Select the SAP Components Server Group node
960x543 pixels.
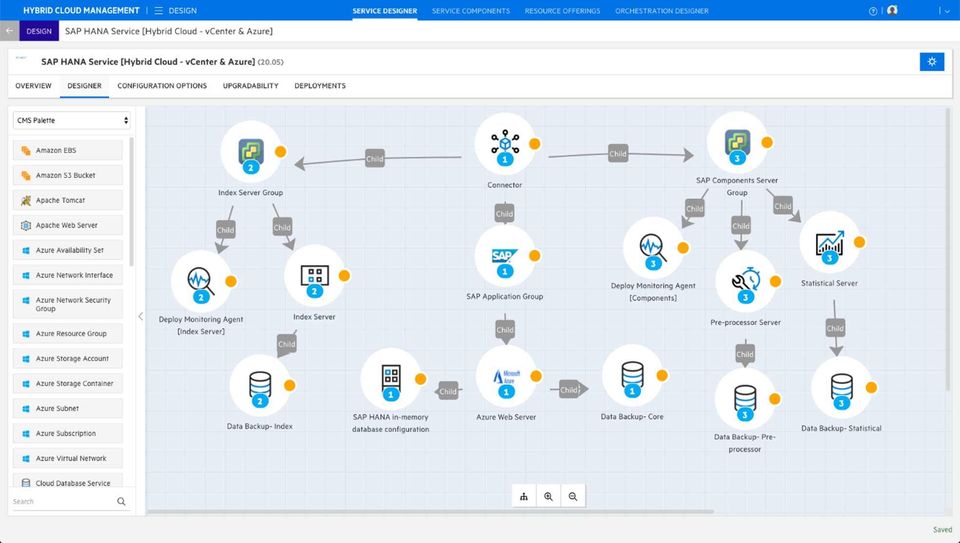coord(737,142)
